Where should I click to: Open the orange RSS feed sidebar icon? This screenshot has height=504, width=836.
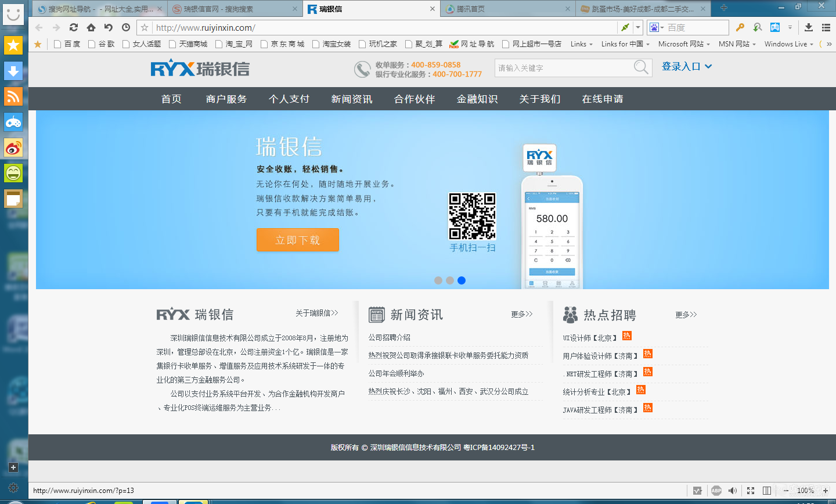[x=13, y=96]
